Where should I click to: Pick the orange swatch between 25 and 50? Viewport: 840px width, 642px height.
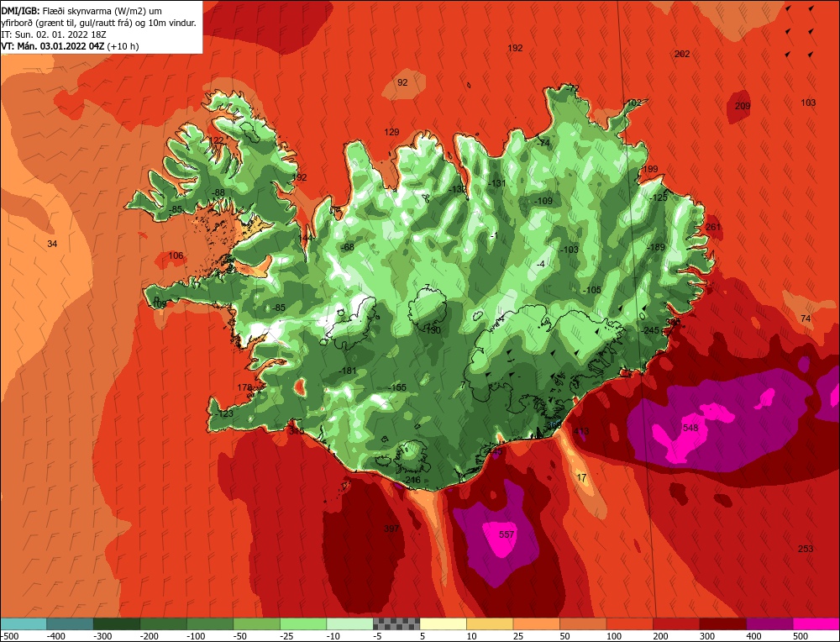coord(537,624)
